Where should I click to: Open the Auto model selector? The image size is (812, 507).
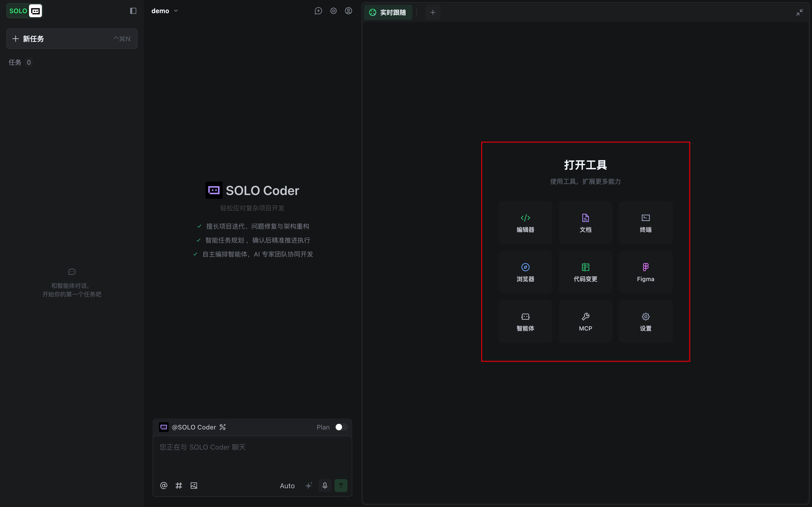coord(287,486)
